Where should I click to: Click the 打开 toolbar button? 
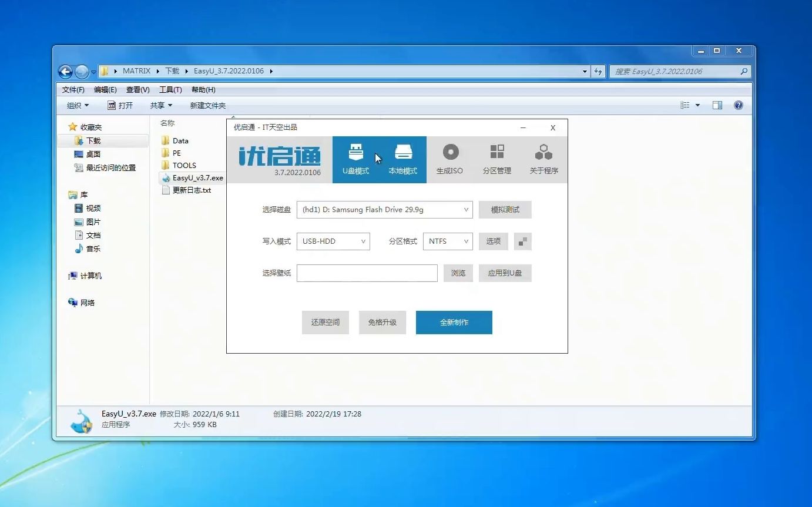pyautogui.click(x=120, y=106)
